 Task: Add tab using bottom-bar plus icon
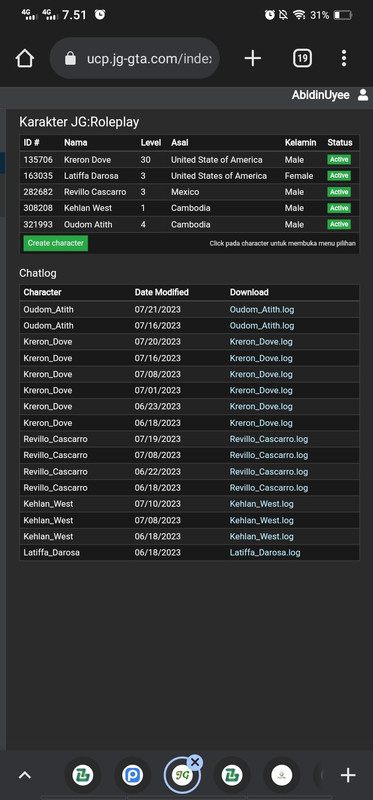click(x=348, y=775)
